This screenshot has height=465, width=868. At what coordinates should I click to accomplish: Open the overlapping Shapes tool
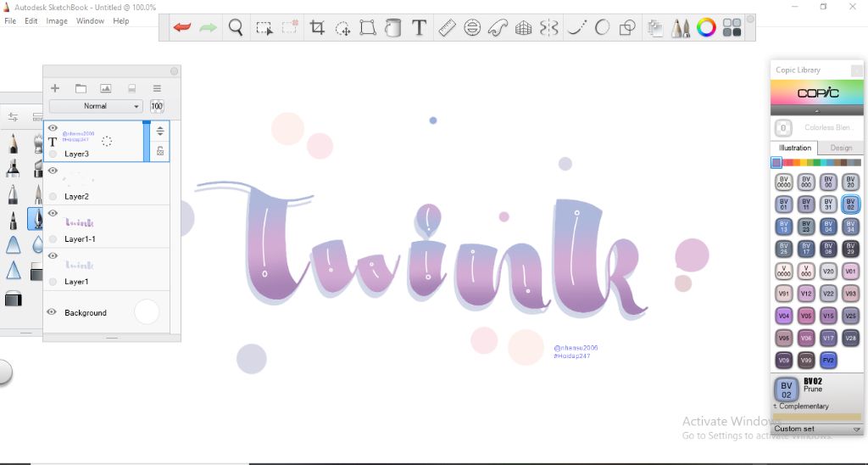click(627, 27)
